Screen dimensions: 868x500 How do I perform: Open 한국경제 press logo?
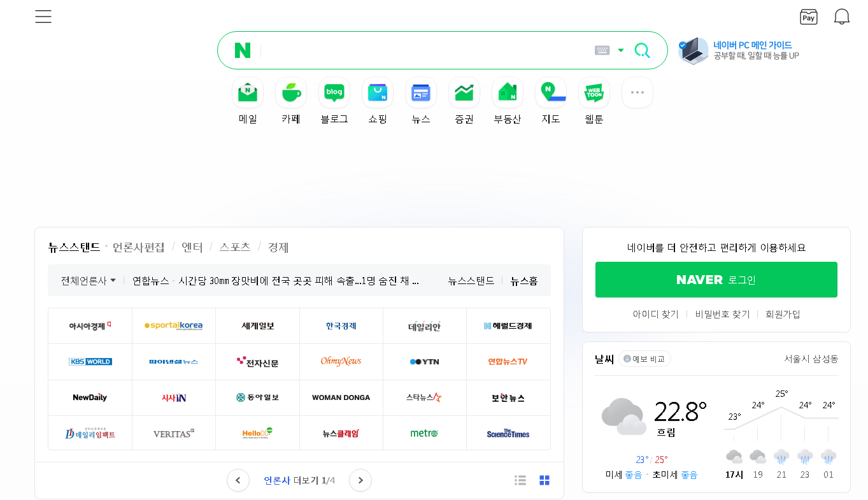coord(341,325)
